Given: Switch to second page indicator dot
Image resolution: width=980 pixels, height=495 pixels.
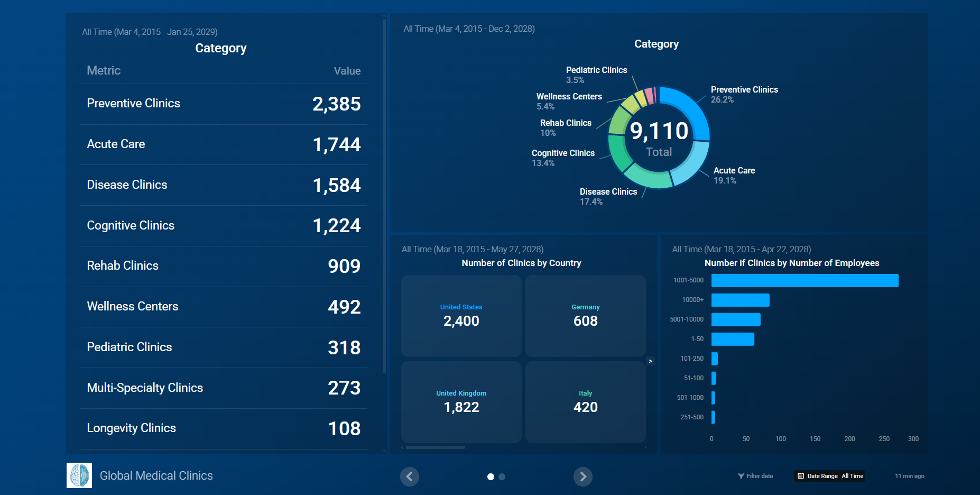Looking at the screenshot, I should (x=502, y=476).
